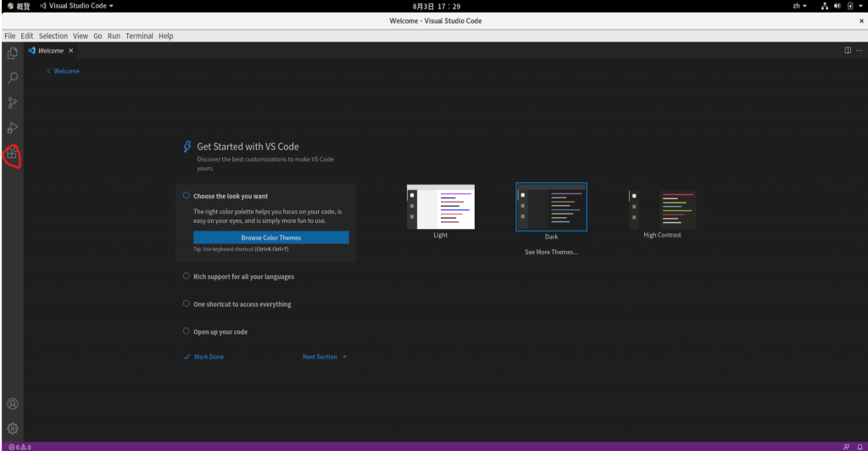Click the Mark Done link
The height and width of the screenshot is (451, 868).
[203, 357]
